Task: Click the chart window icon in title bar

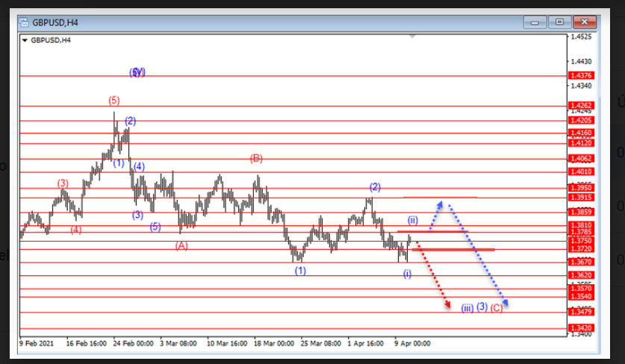Action: (23, 22)
